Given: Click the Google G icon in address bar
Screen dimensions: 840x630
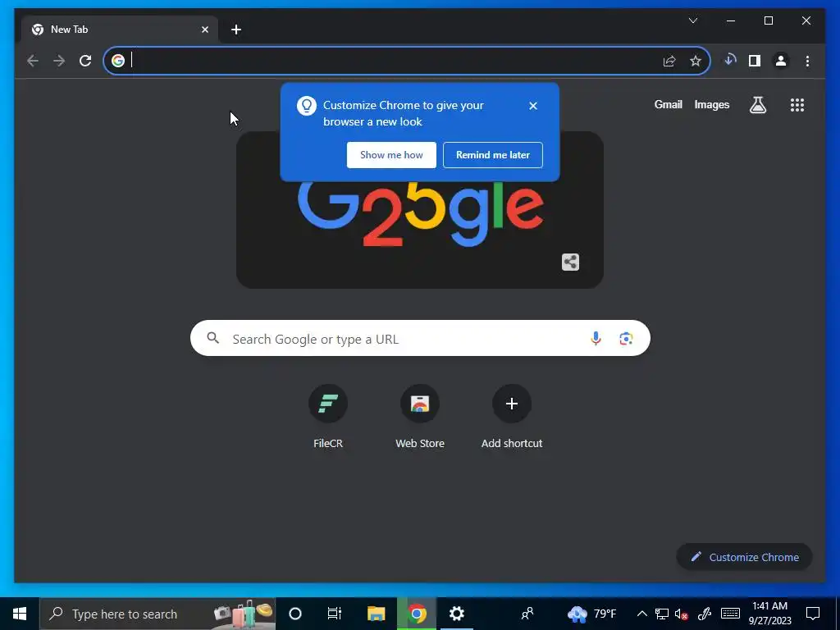Looking at the screenshot, I should click(x=118, y=61).
